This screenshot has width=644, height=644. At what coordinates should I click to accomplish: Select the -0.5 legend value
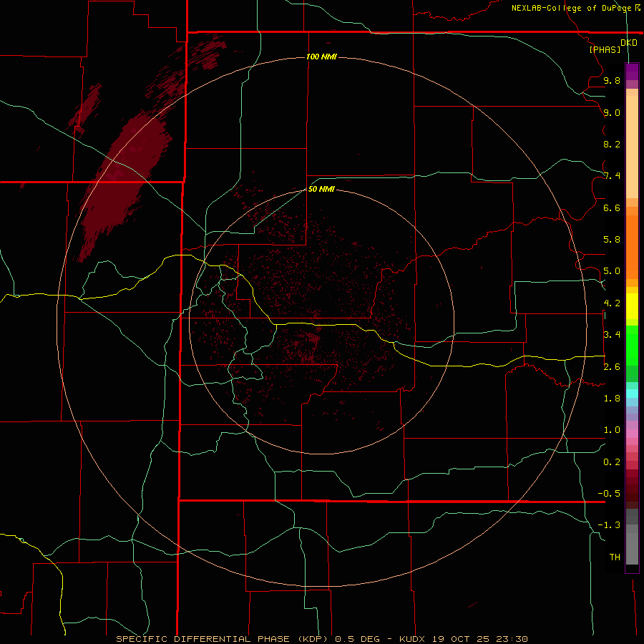pyautogui.click(x=609, y=494)
